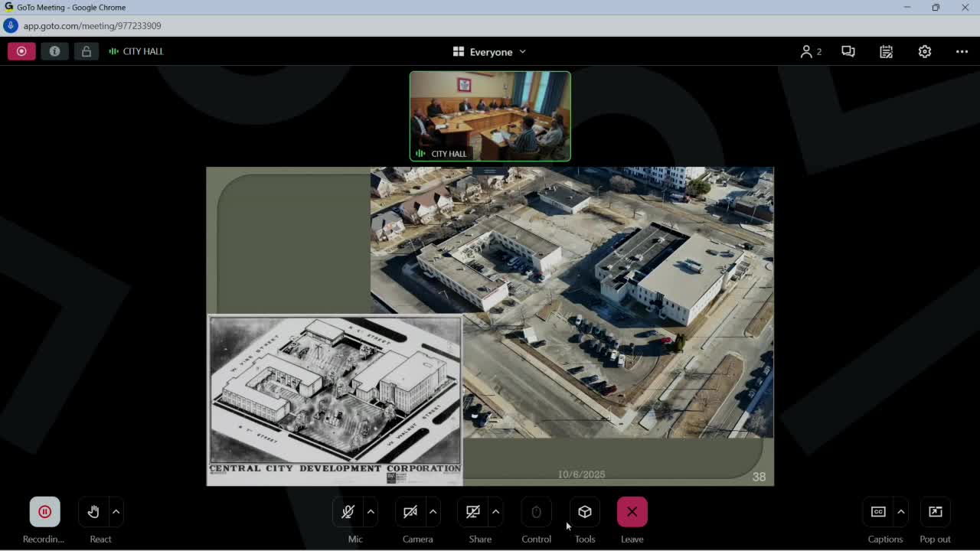980x551 pixels.
Task: Click the red recording indicator at top left
Action: [x=21, y=51]
